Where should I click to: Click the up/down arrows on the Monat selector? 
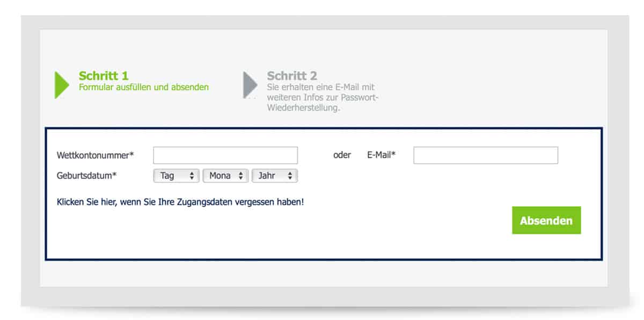click(241, 176)
